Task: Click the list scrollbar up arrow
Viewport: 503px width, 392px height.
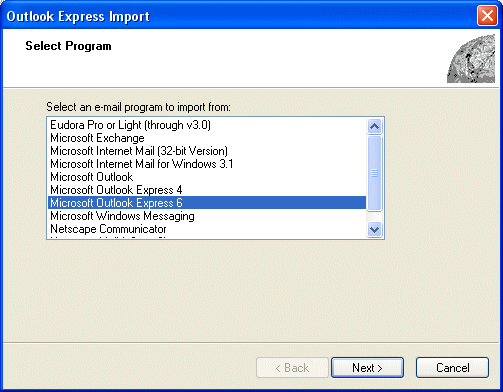Action: tap(374, 126)
